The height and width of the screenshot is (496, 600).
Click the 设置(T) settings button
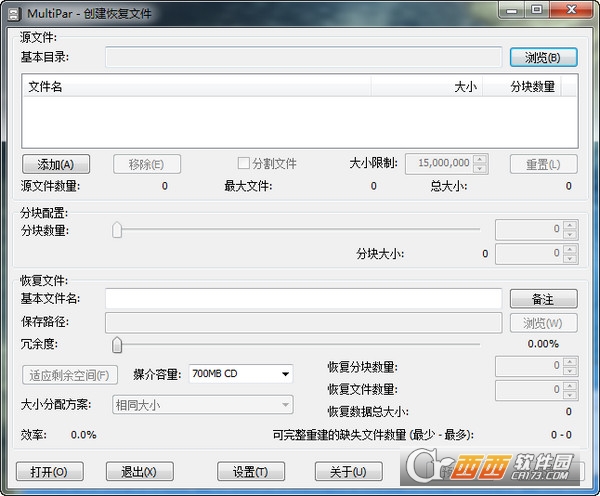[x=251, y=472]
